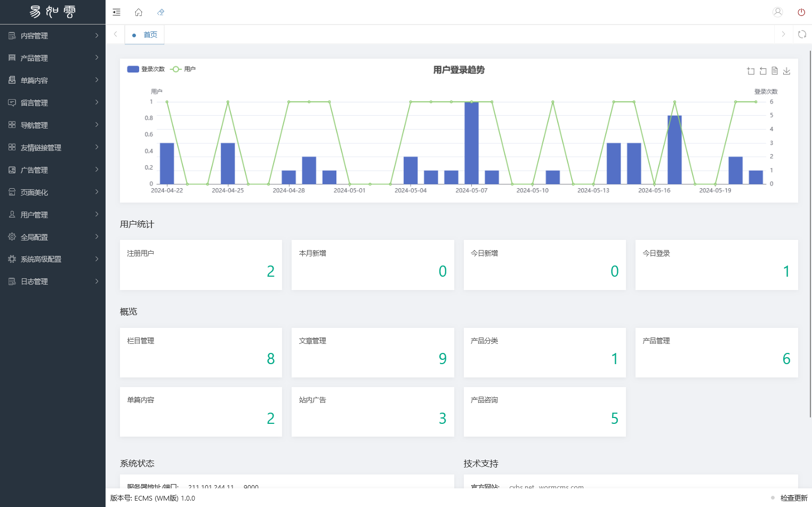Expand 日志管理 menu chevron
The height and width of the screenshot is (507, 812).
coord(97,281)
